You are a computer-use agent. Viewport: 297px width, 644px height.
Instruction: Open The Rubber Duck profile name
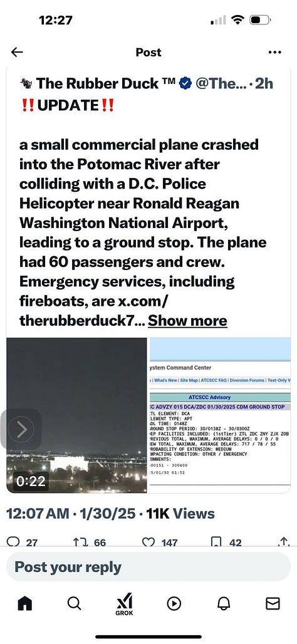tap(97, 83)
